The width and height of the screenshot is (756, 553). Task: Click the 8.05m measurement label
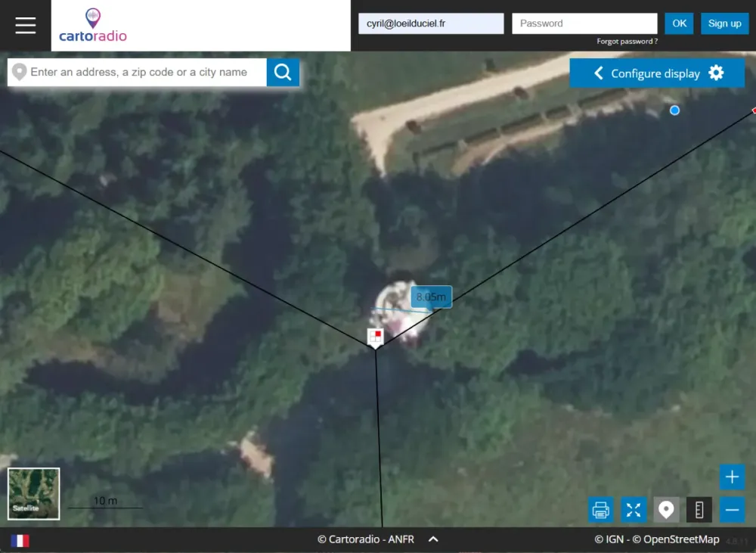coord(431,297)
